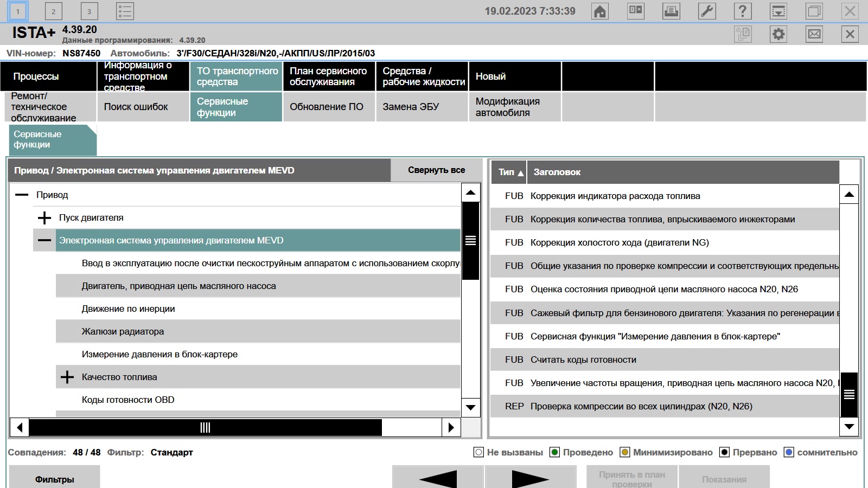Select session tab number 3

[89, 11]
